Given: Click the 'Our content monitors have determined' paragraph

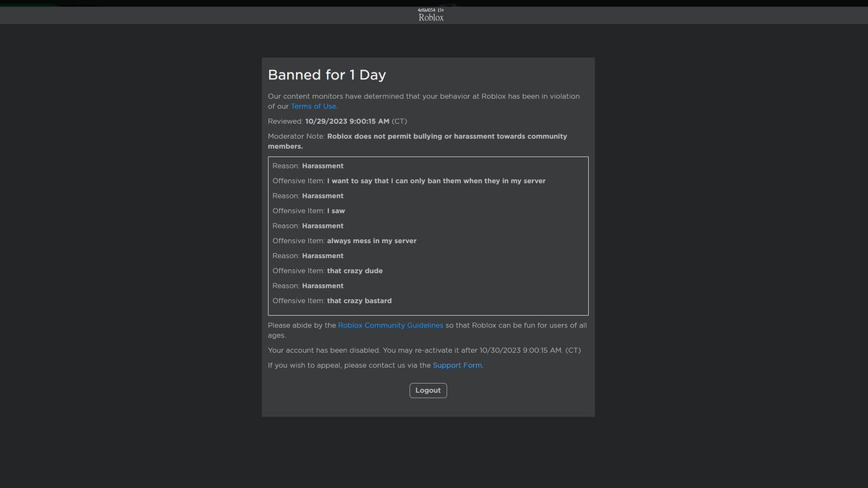Looking at the screenshot, I should [x=424, y=101].
